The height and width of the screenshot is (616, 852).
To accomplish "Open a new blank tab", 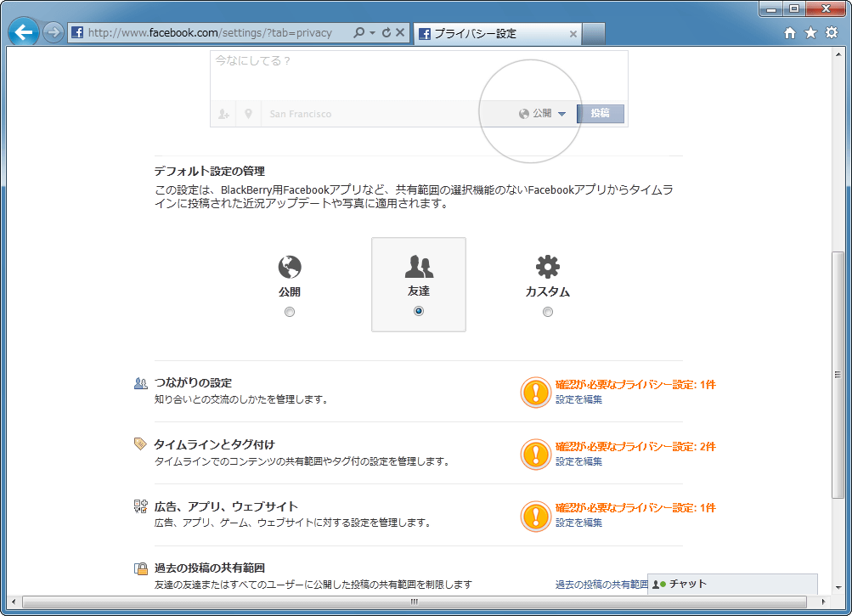I will pos(594,34).
